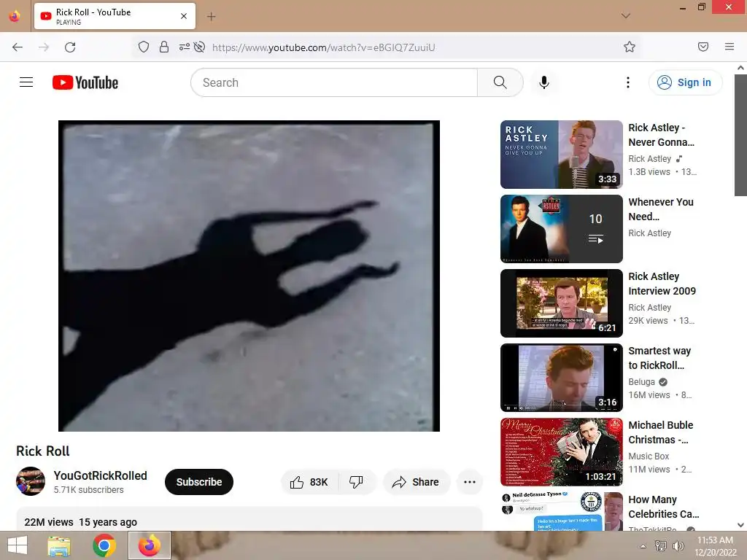Click scrollbar down arrow
This screenshot has height=560, width=747.
click(x=740, y=525)
